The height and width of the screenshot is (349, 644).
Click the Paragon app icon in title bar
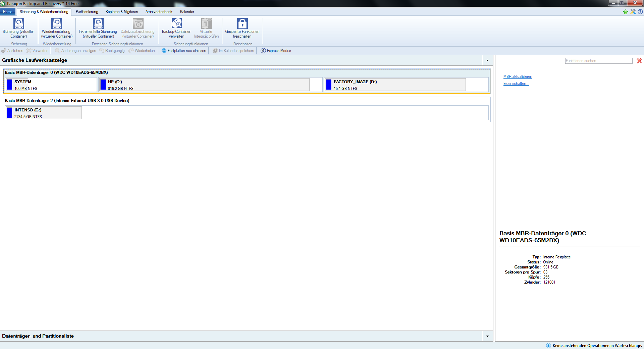tap(3, 3)
